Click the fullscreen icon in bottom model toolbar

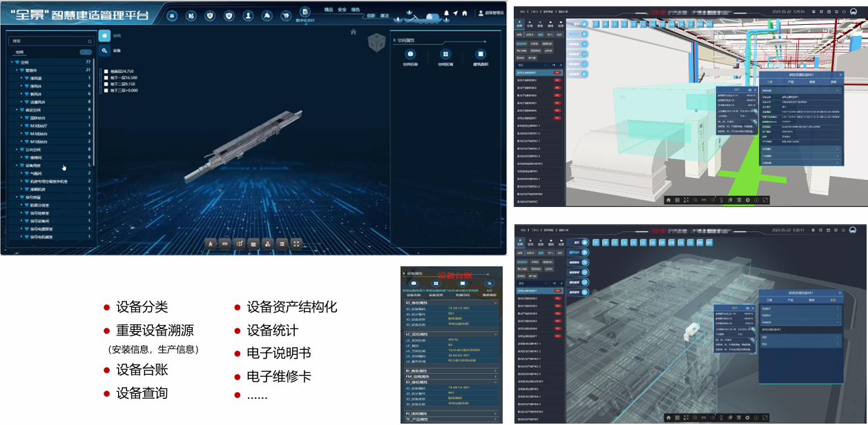tap(296, 244)
